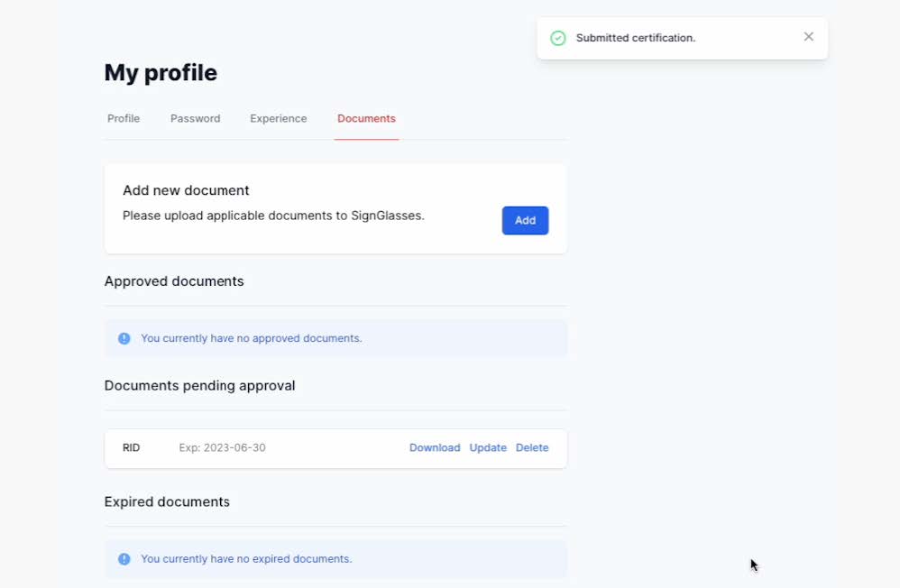The width and height of the screenshot is (900, 588).
Task: Click the green success checkmark icon
Action: point(558,38)
